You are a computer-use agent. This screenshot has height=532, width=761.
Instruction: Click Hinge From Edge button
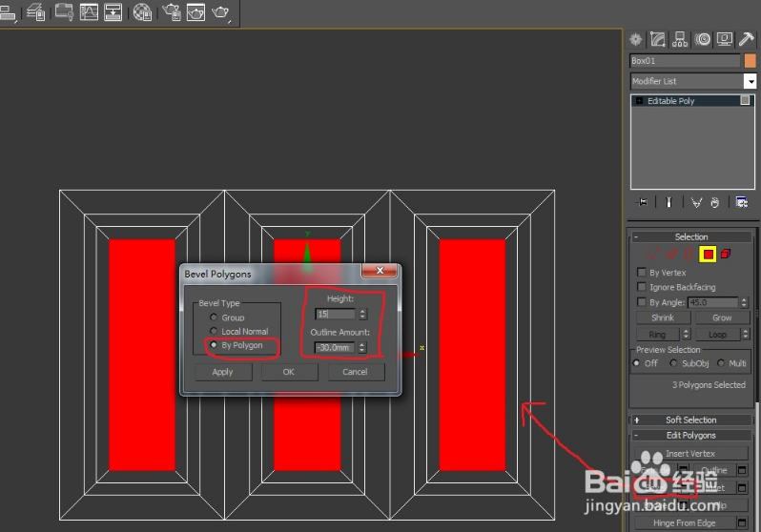(685, 522)
